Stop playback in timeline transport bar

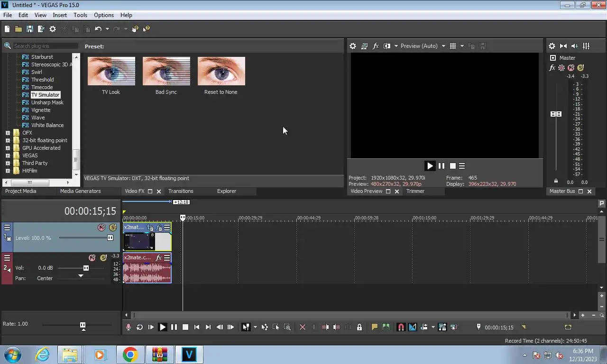(x=185, y=327)
